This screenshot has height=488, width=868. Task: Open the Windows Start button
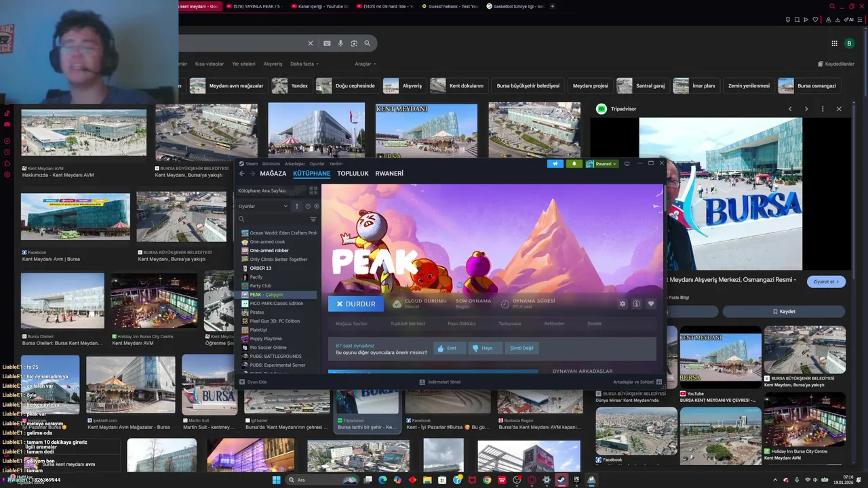[277, 480]
